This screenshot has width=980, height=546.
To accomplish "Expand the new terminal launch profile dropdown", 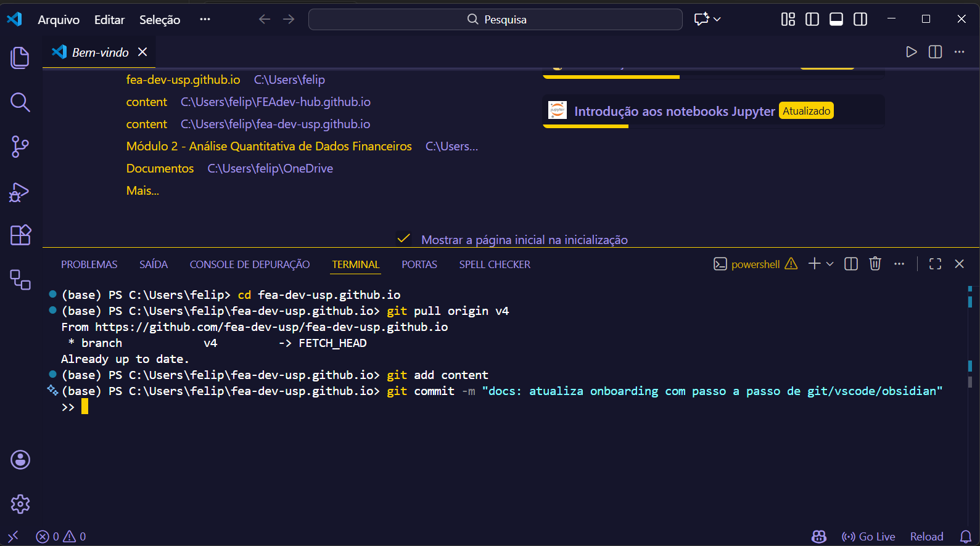I will [x=830, y=264].
